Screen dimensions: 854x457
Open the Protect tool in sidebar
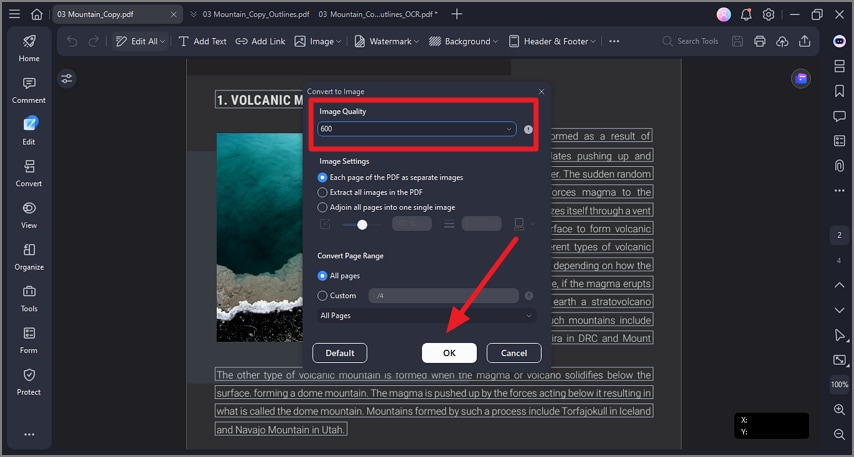coord(29,382)
